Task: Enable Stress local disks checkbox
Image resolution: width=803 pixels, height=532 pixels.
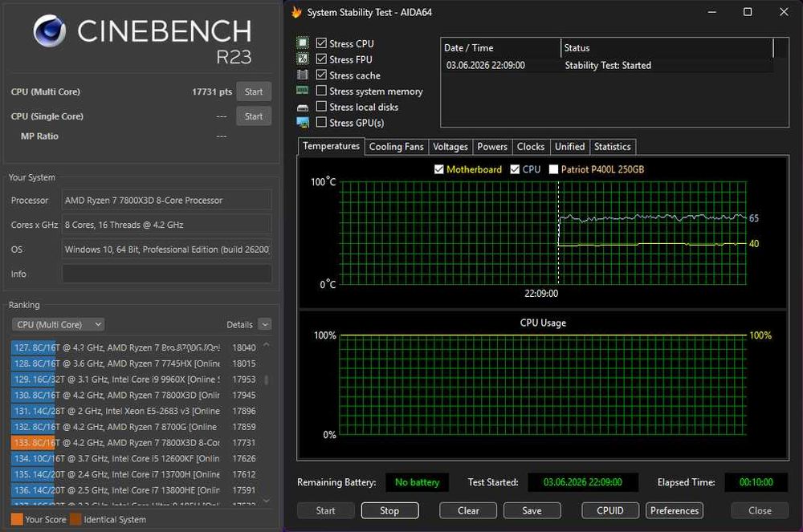Action: pos(321,107)
